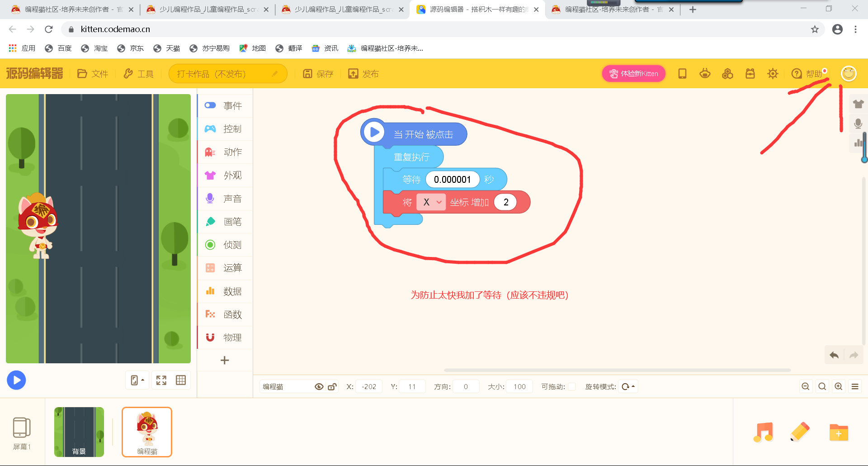Open the 工具 menu
868x466 pixels.
tap(139, 74)
